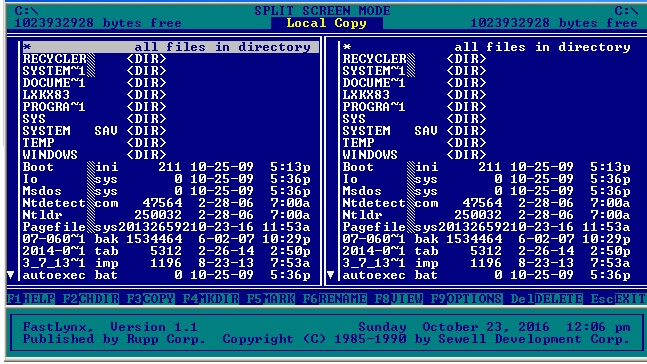Click Esc EXIT in the function bar
The height and width of the screenshot is (364, 647).
pyautogui.click(x=618, y=298)
